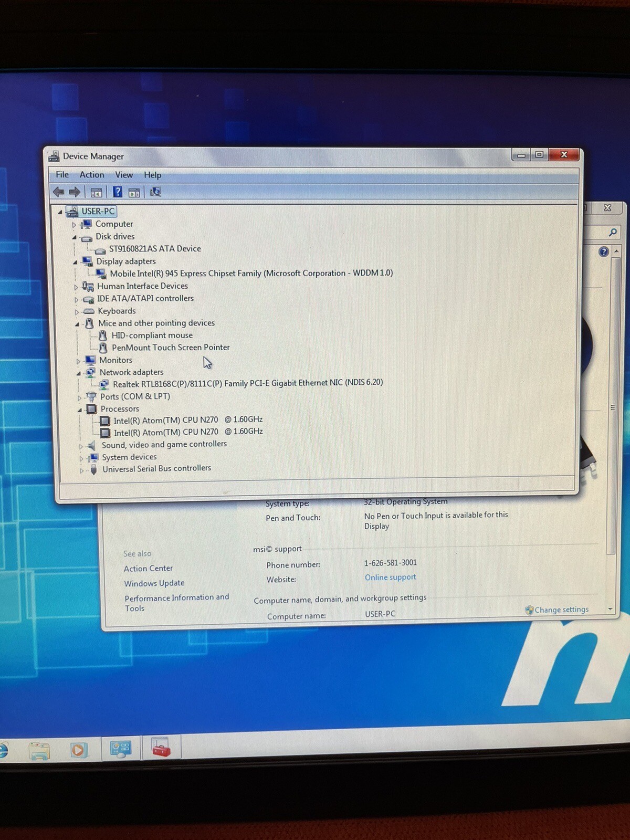
Task: Expand the Keyboards category arrow
Action: point(77,312)
